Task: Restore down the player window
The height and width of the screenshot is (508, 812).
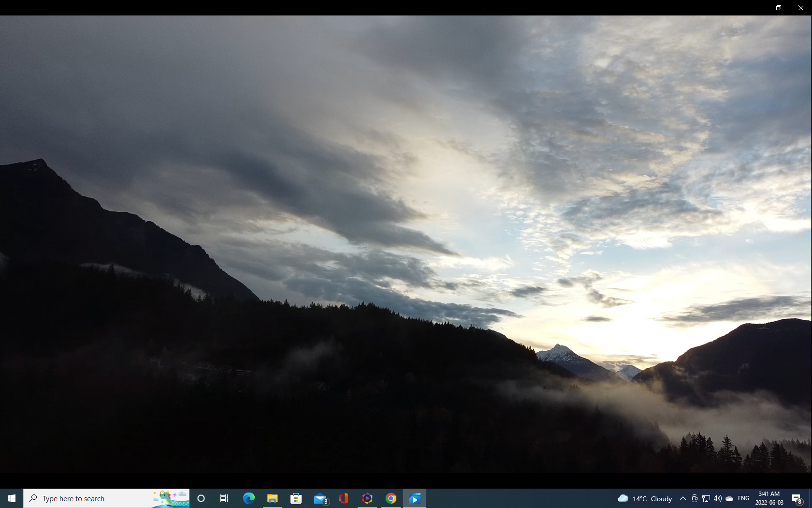Action: point(779,8)
